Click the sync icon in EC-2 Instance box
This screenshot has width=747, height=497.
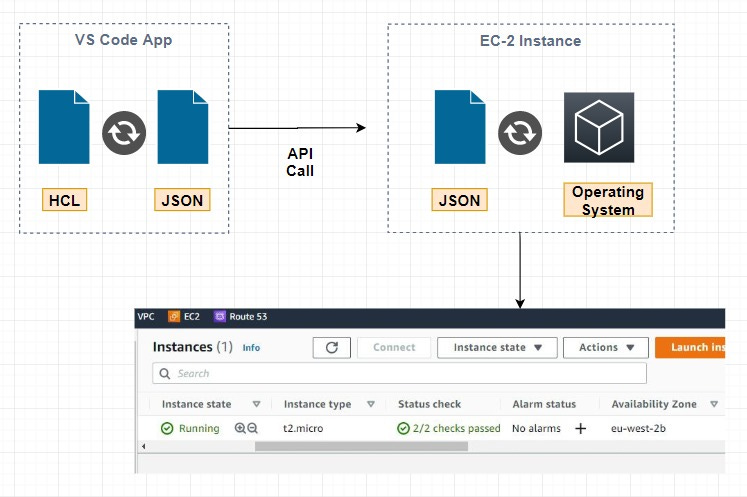pyautogui.click(x=520, y=133)
